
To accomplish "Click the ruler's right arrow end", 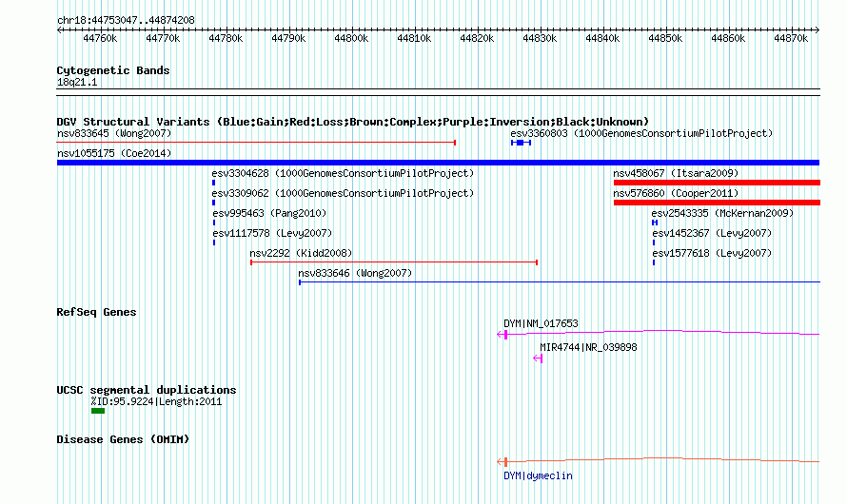I will [817, 30].
